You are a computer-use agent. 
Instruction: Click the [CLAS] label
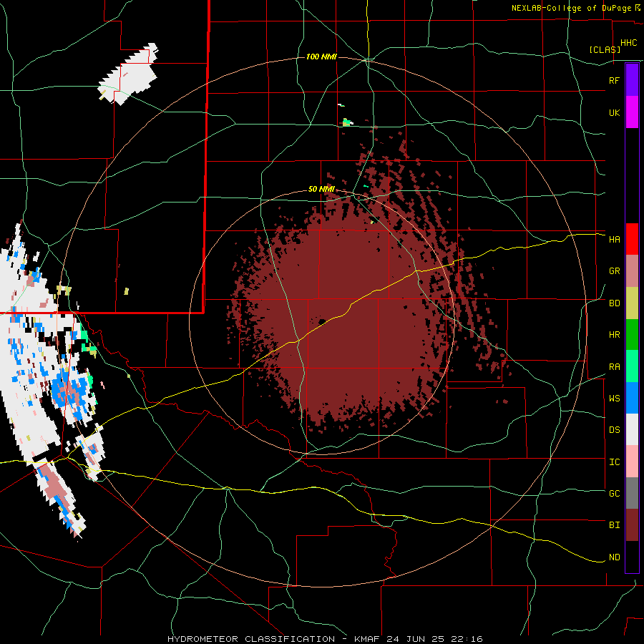(605, 49)
